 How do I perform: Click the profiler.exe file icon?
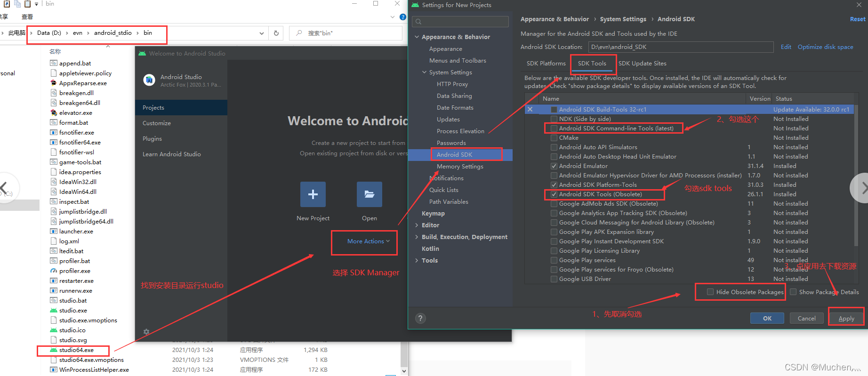point(54,271)
